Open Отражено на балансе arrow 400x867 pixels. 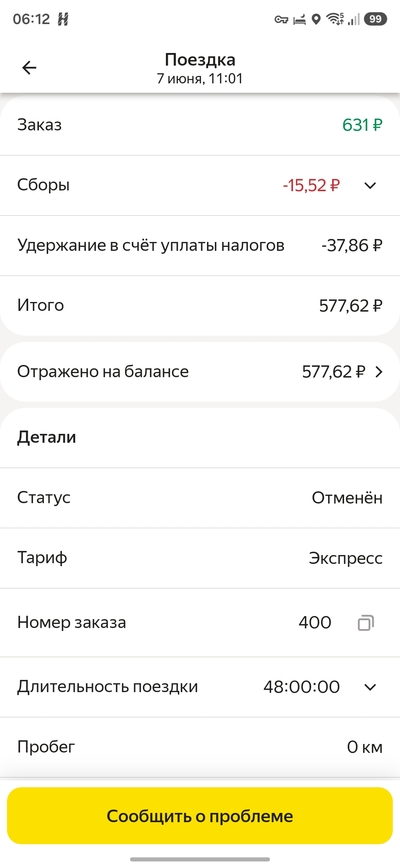[379, 372]
